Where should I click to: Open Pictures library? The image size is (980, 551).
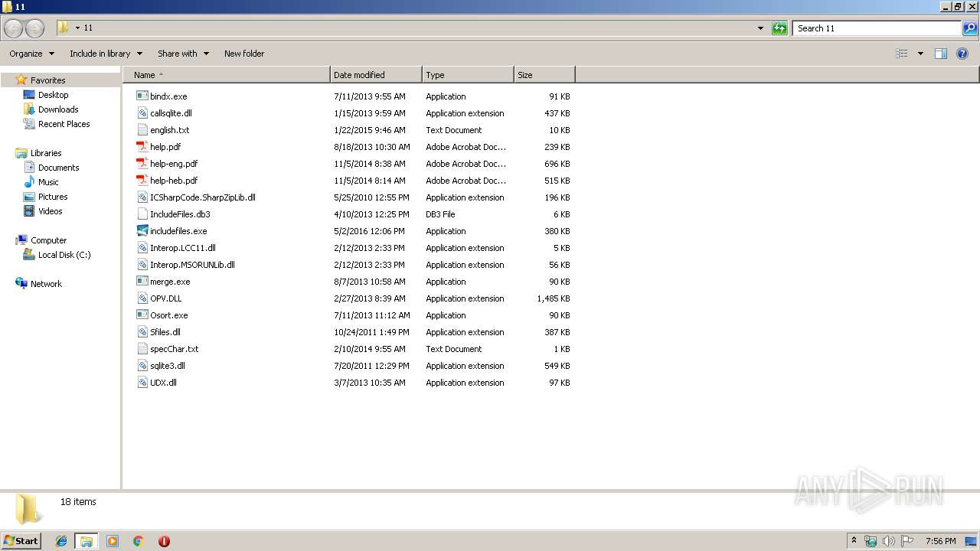pyautogui.click(x=53, y=197)
